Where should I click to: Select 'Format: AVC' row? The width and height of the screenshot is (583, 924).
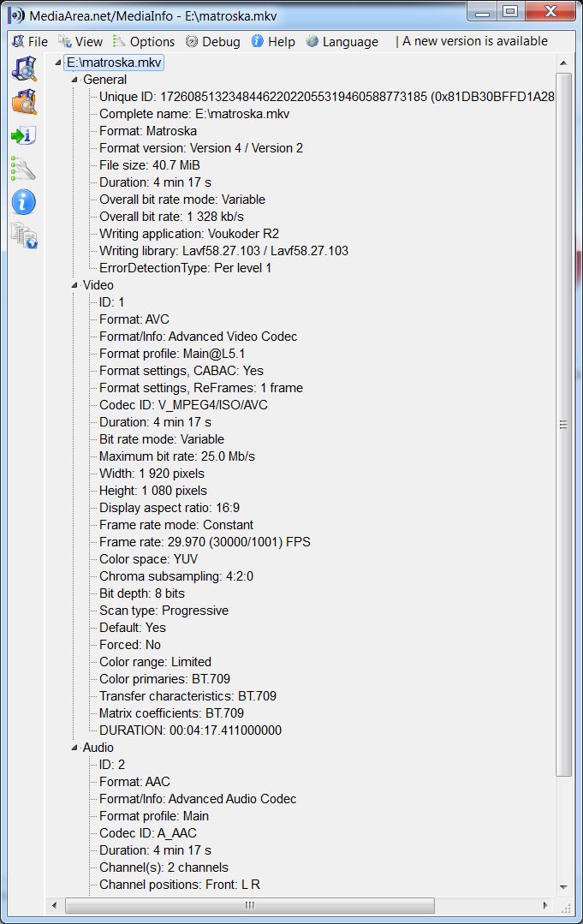pos(134,319)
